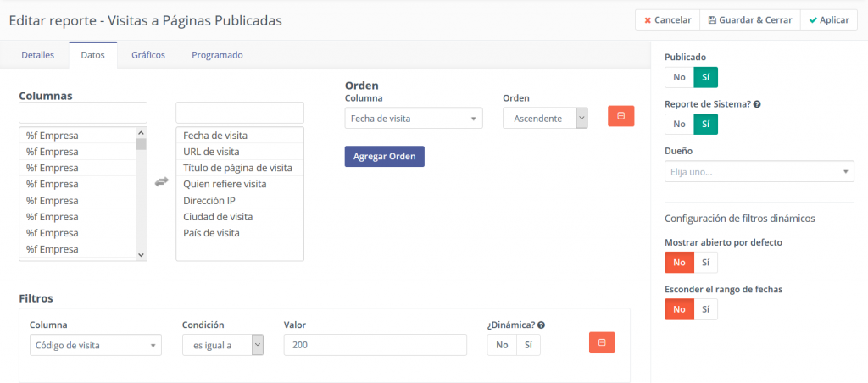Viewport: 868px width, 383px height.
Task: Click the red delete icon beside Orden
Action: click(620, 116)
